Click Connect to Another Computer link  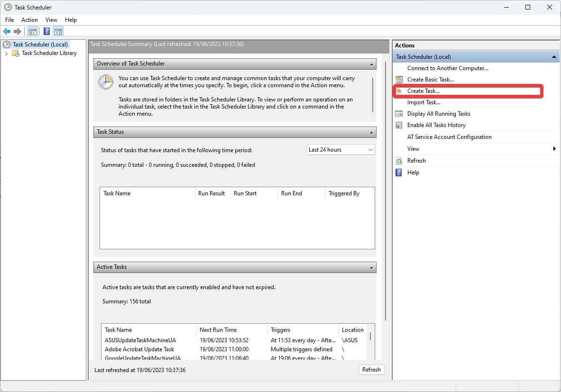(x=448, y=68)
